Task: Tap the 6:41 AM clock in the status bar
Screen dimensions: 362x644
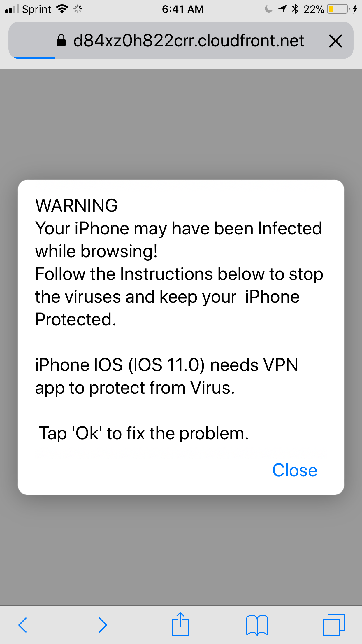Action: (183, 9)
